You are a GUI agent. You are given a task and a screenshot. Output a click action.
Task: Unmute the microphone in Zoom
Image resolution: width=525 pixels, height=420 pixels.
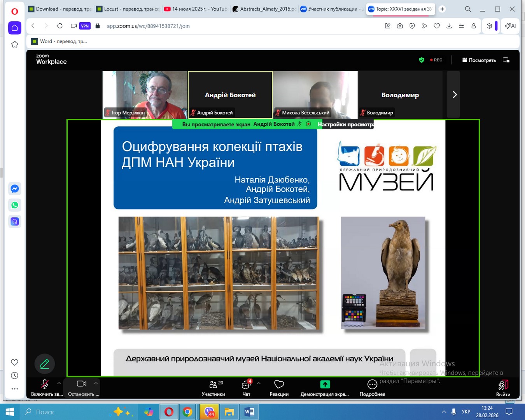pyautogui.click(x=45, y=384)
